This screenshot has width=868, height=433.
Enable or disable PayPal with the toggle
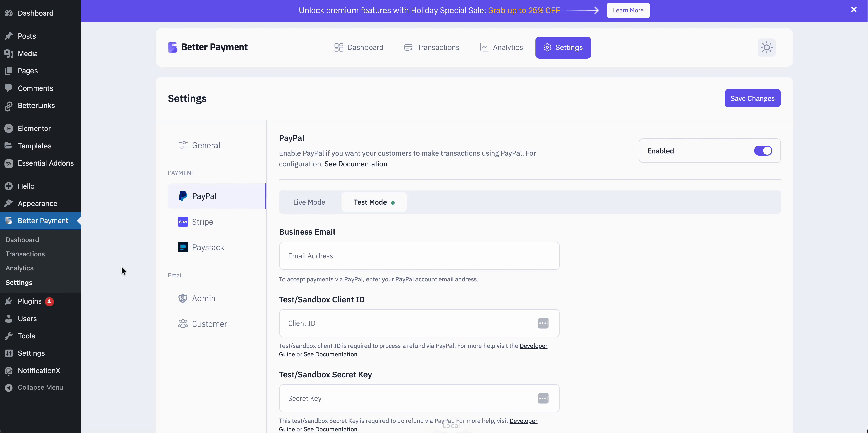763,151
